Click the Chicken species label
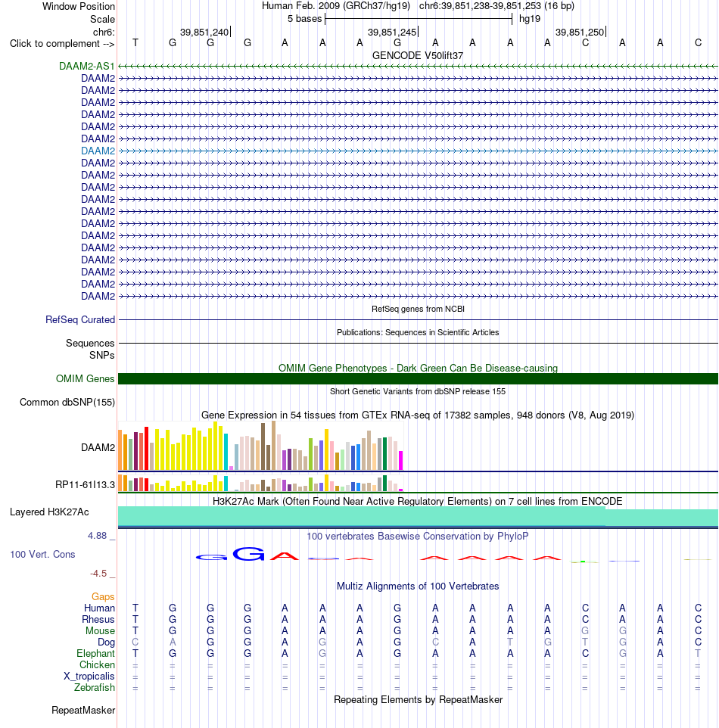The width and height of the screenshot is (719, 728). point(97,665)
